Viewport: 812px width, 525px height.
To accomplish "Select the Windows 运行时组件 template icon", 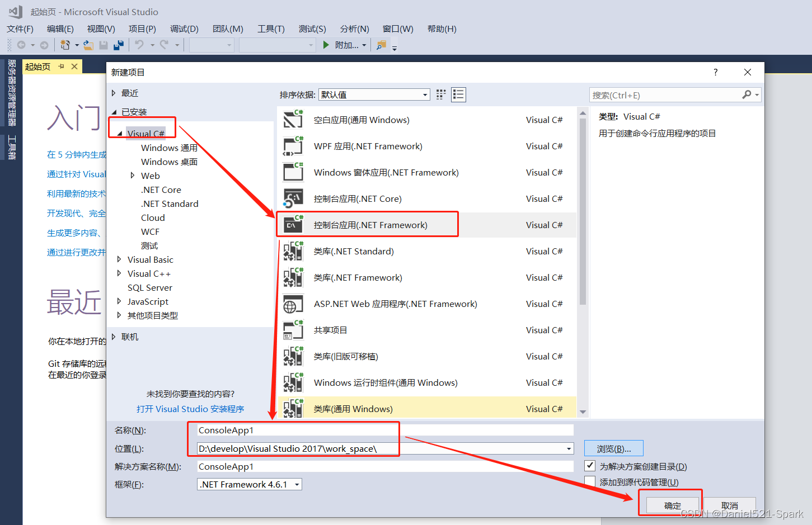I will pos(293,382).
